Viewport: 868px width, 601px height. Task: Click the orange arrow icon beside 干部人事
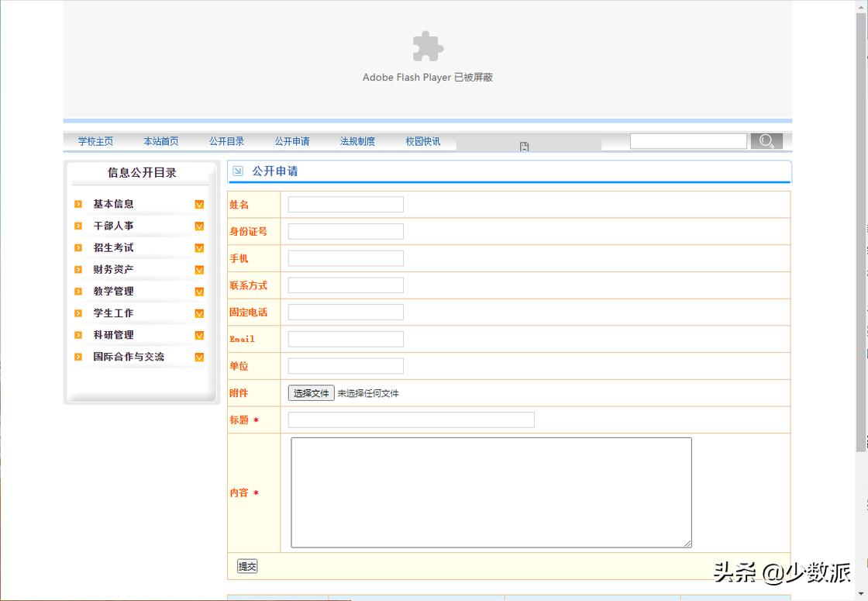(x=78, y=226)
